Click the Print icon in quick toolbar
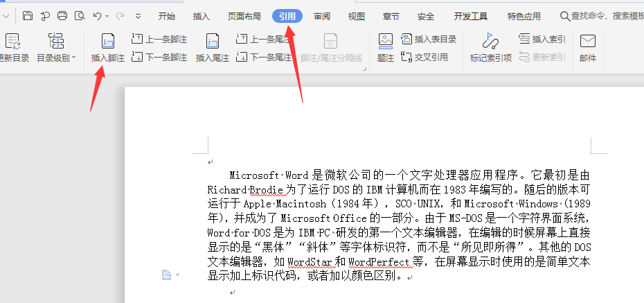Screen dimensions: 644x303 pyautogui.click(x=62, y=16)
